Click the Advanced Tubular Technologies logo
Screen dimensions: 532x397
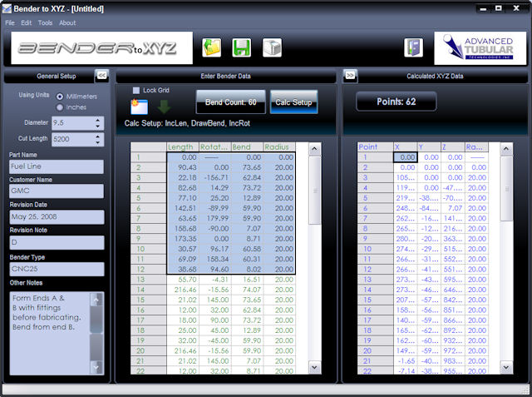(x=480, y=49)
